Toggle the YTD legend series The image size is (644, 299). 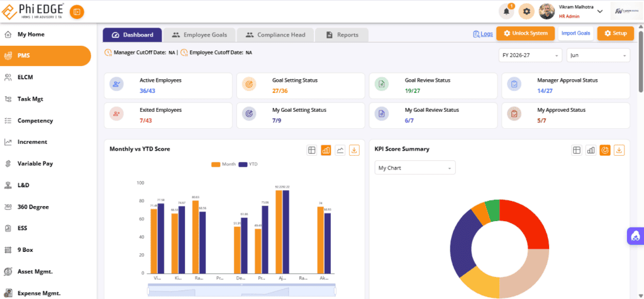coord(248,164)
